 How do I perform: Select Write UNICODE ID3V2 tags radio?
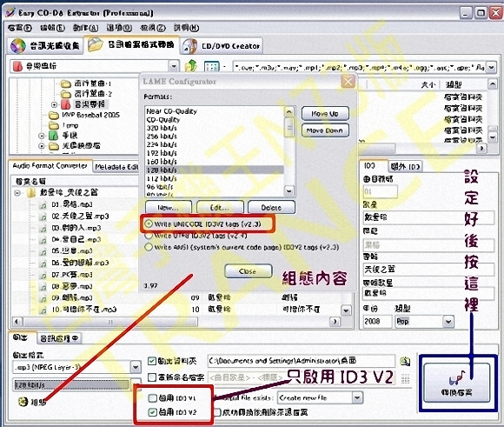(149, 224)
